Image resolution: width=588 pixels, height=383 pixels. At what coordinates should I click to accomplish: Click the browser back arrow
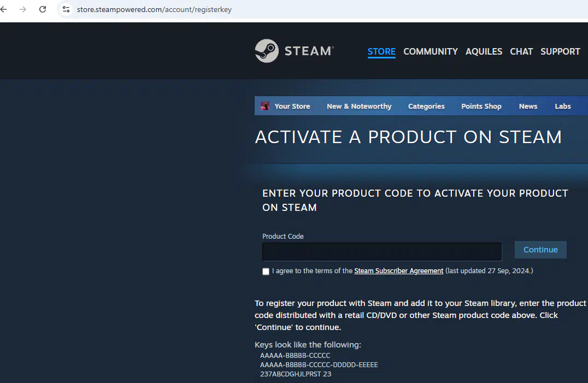4,9
